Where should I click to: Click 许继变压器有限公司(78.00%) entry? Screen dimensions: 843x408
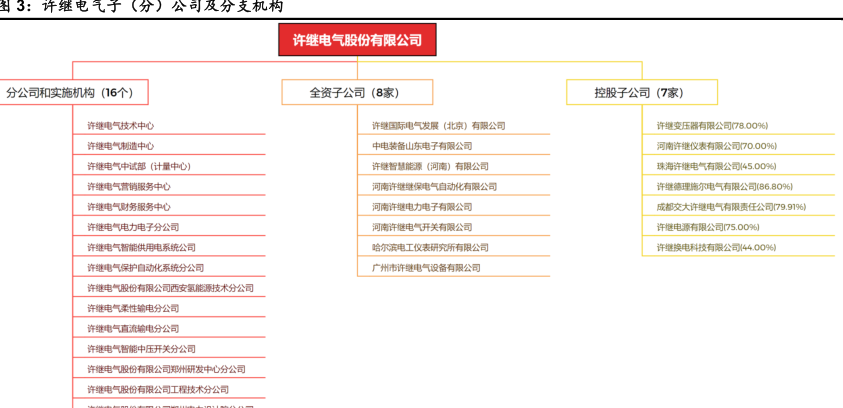click(x=712, y=126)
